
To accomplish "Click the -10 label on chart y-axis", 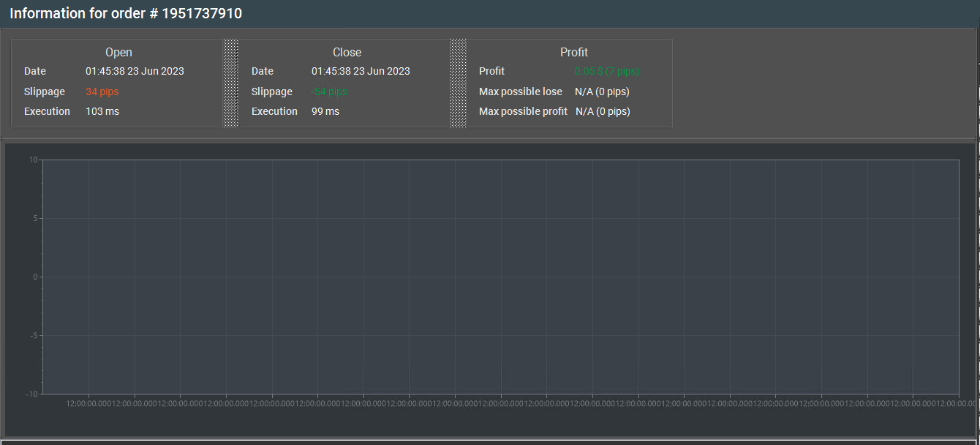I will click(x=32, y=394).
